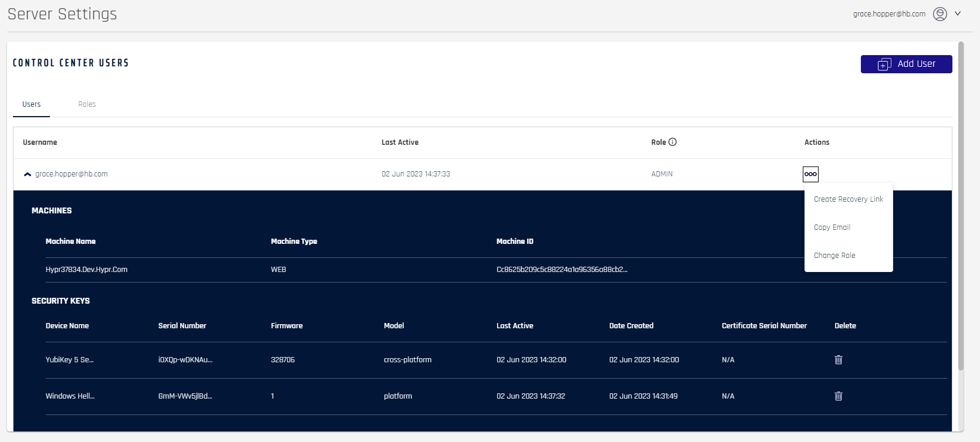Click the Certificate Serial Number column header
Viewport: 980px width, 442px height.
(x=765, y=326)
